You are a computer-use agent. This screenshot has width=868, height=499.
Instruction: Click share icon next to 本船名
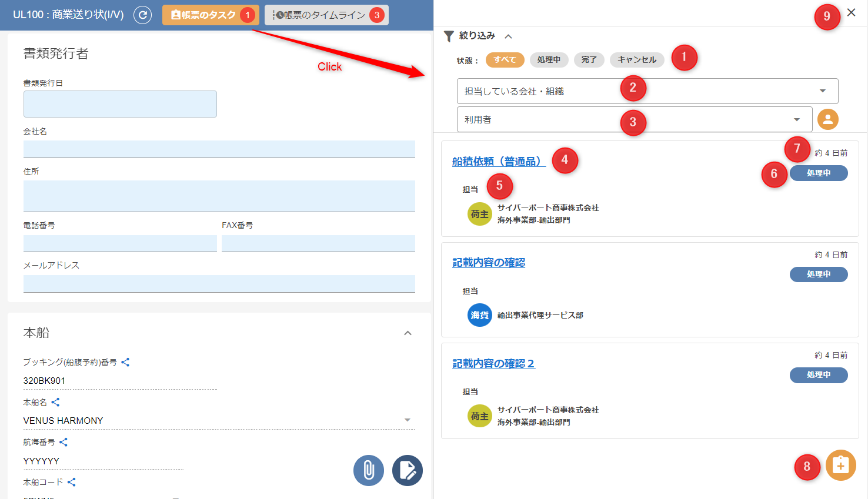(x=56, y=402)
